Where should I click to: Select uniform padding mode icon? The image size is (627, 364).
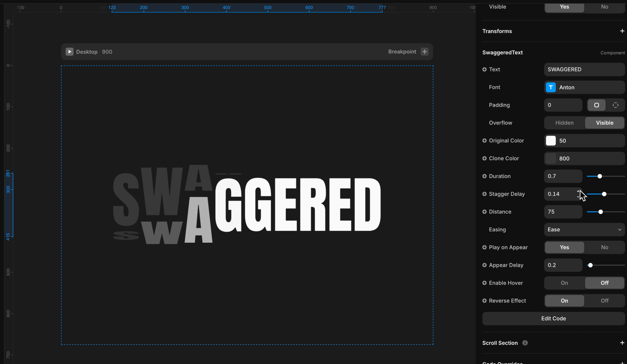(596, 105)
